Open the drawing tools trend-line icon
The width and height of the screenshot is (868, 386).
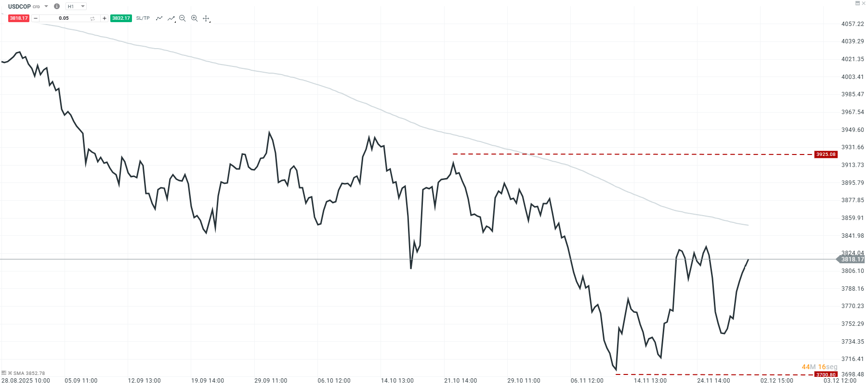(x=171, y=18)
